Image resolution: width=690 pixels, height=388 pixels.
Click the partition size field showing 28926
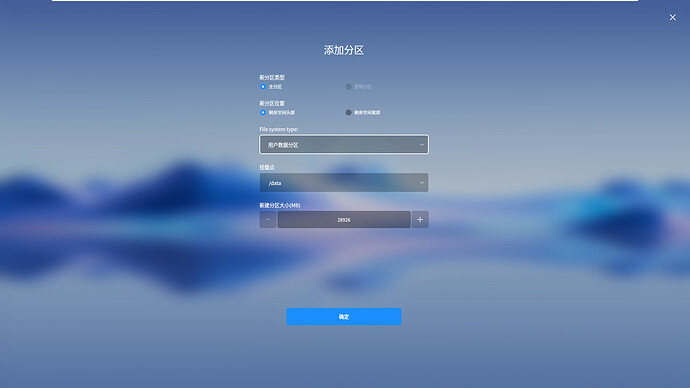pos(344,220)
